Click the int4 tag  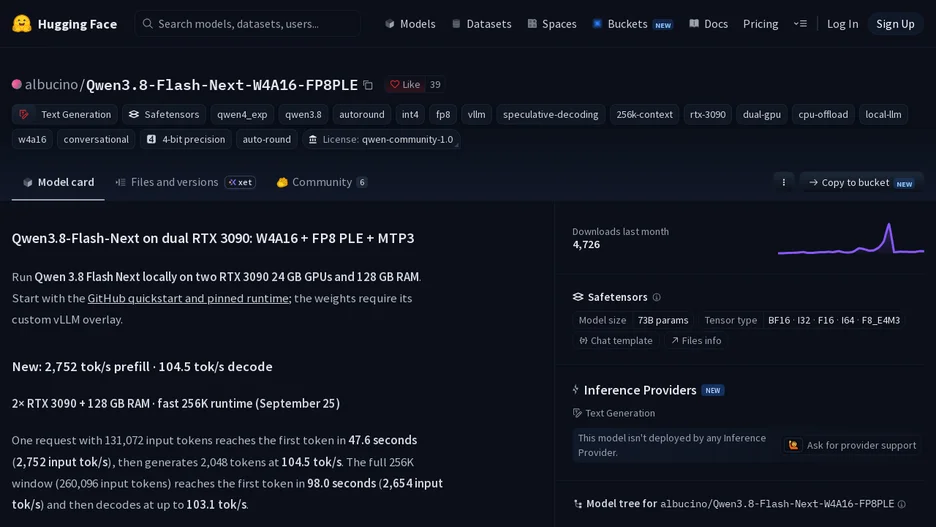point(410,114)
